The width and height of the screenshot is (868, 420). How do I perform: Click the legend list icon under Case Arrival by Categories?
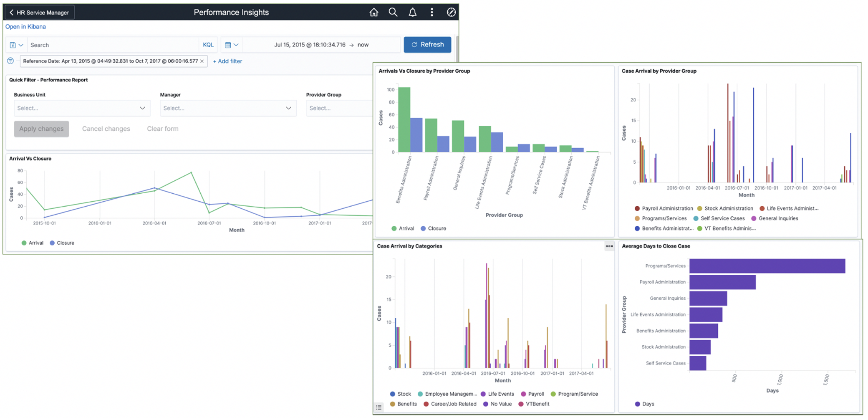point(379,407)
